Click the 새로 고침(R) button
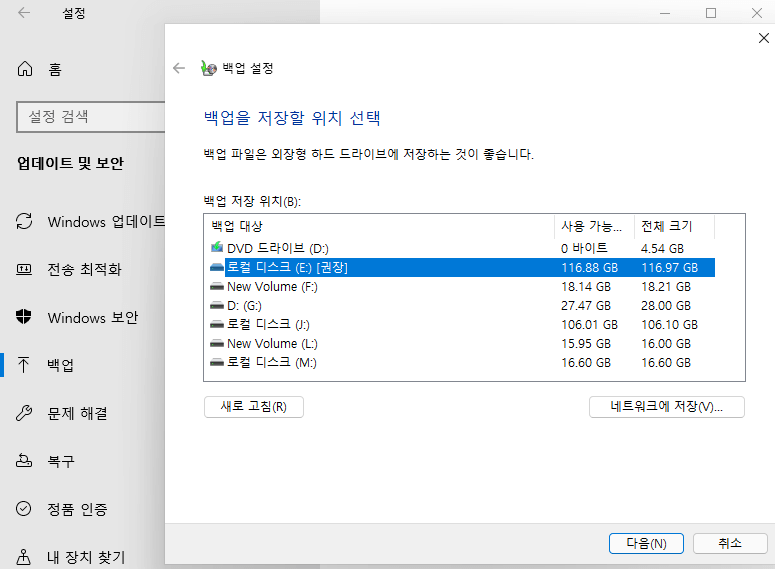 [x=254, y=407]
